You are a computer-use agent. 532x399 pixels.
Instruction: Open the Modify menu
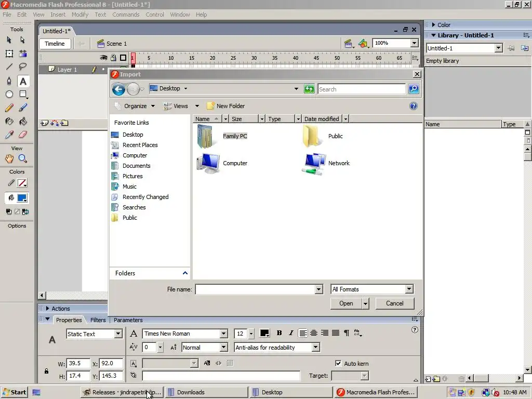79,15
